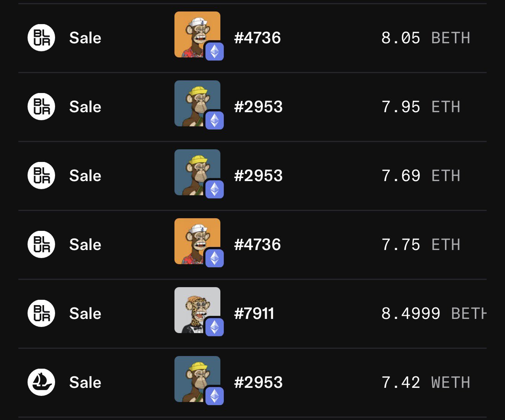The width and height of the screenshot is (505, 420).
Task: Click the 8.4999 BETH price
Action: pyautogui.click(x=433, y=314)
